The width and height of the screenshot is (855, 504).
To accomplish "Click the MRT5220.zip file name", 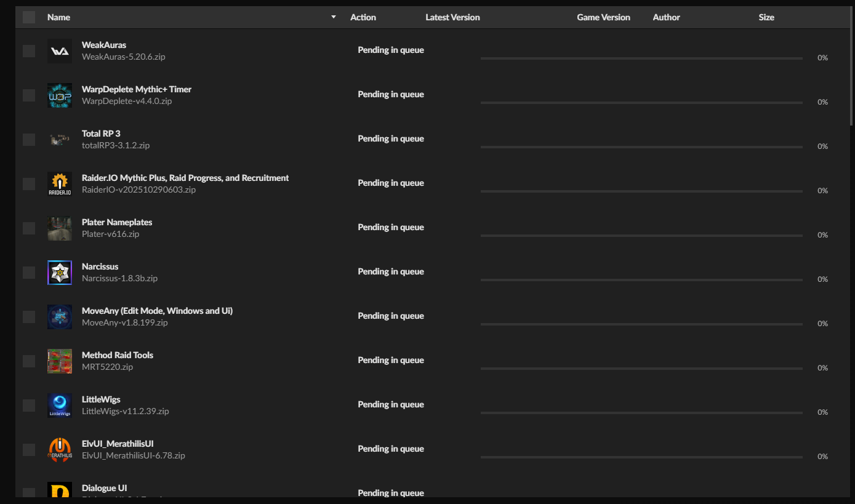I will (108, 367).
